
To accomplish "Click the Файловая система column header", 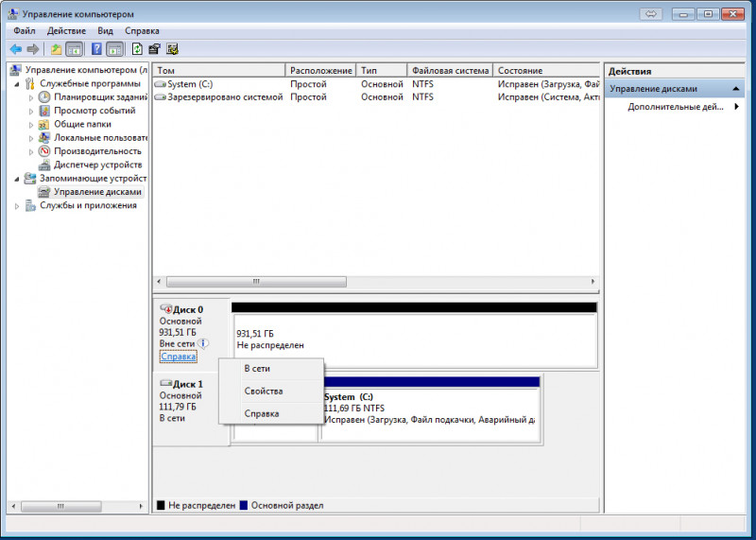I will click(x=449, y=71).
